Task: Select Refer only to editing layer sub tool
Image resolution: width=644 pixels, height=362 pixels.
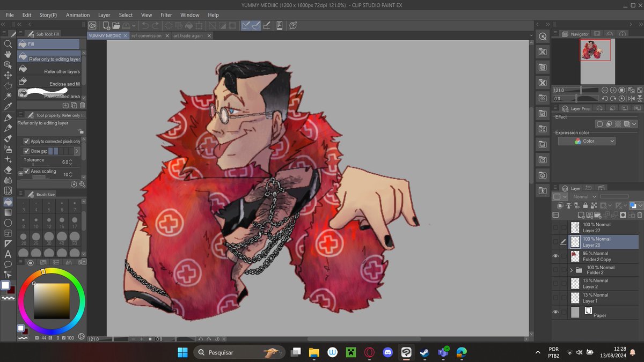Action: [49, 57]
